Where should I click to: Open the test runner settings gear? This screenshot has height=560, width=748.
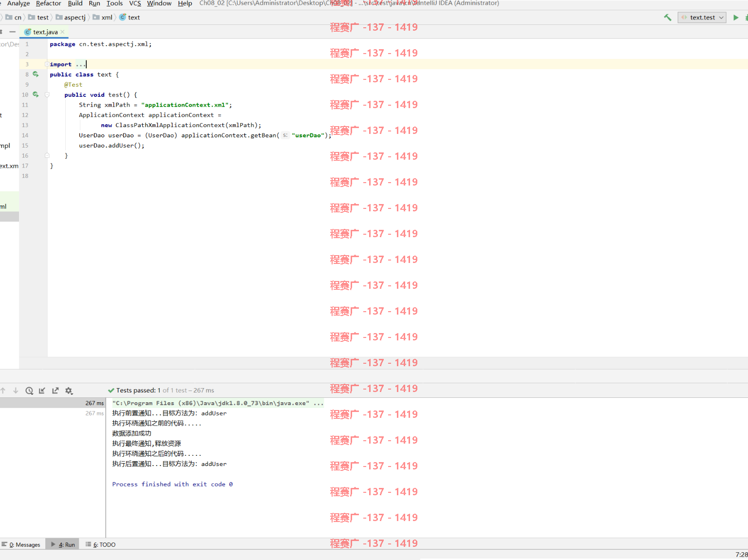[69, 391]
